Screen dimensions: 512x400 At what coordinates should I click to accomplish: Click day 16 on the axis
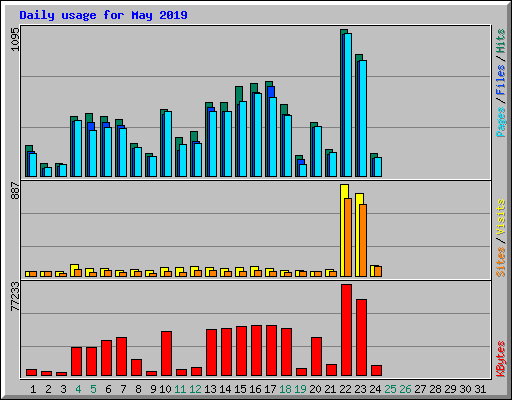(x=255, y=389)
